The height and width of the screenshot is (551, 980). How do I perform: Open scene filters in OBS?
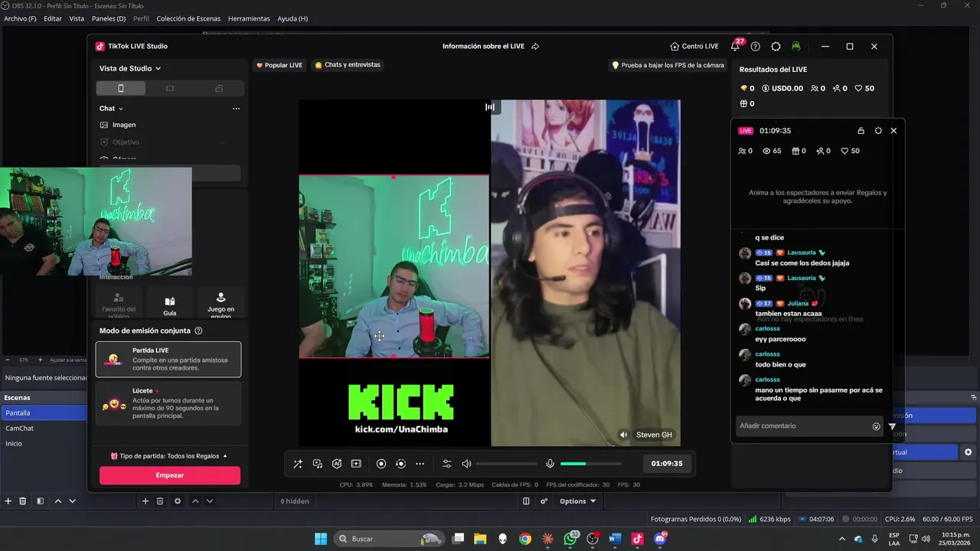tap(40, 501)
